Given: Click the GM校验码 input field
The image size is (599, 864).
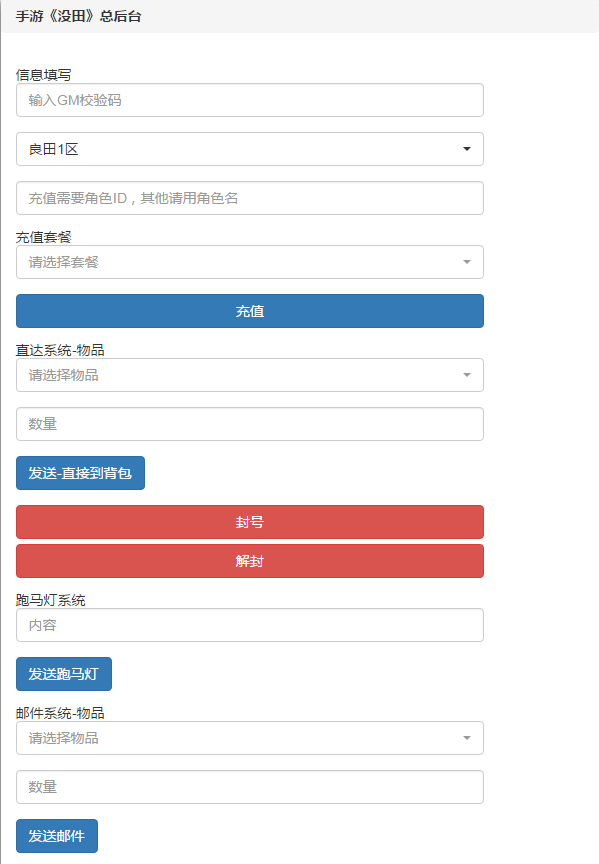Looking at the screenshot, I should [x=250, y=100].
